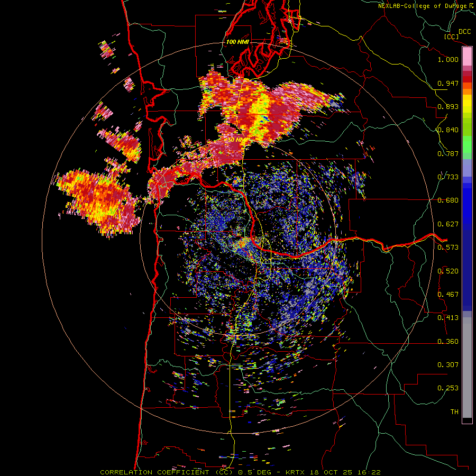This screenshot has height=476, width=476.
Task: Pick the periwinkle segment of color bar
Action: [467, 168]
